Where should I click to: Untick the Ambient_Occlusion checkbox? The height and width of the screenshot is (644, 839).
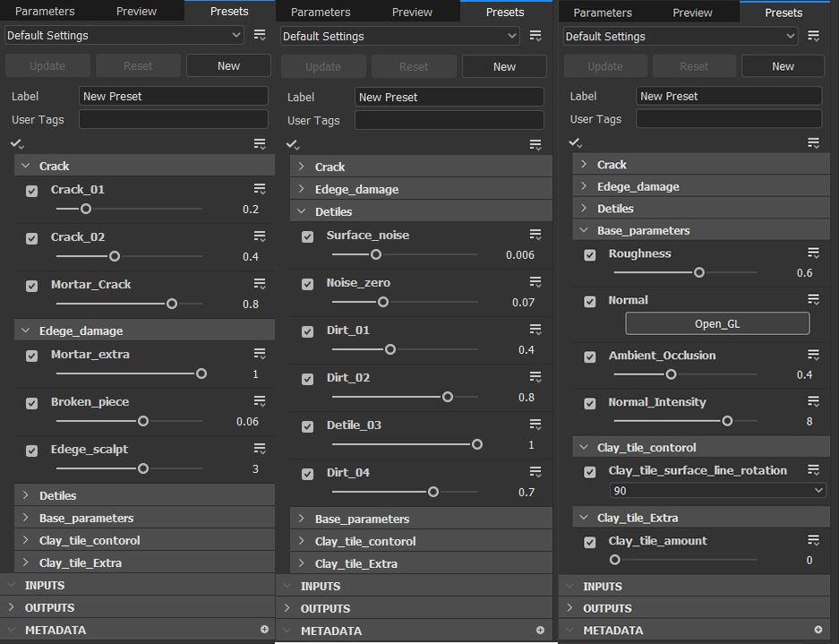pos(590,356)
